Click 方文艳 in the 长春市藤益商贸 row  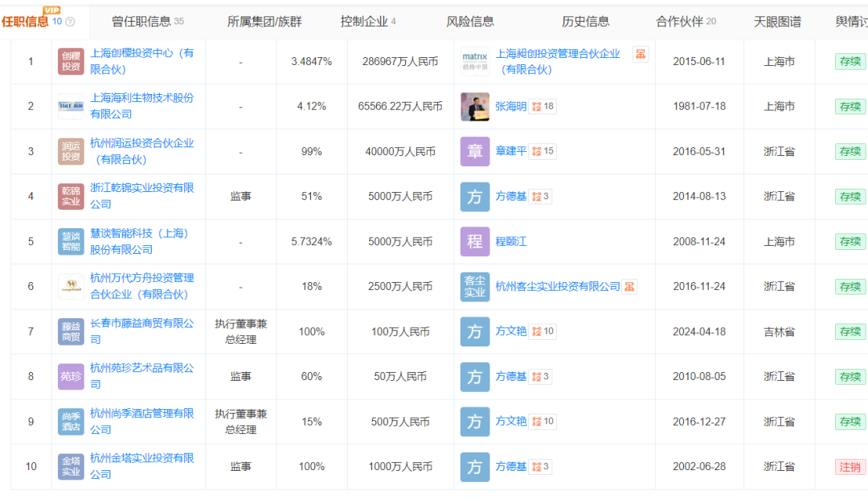coord(510,332)
